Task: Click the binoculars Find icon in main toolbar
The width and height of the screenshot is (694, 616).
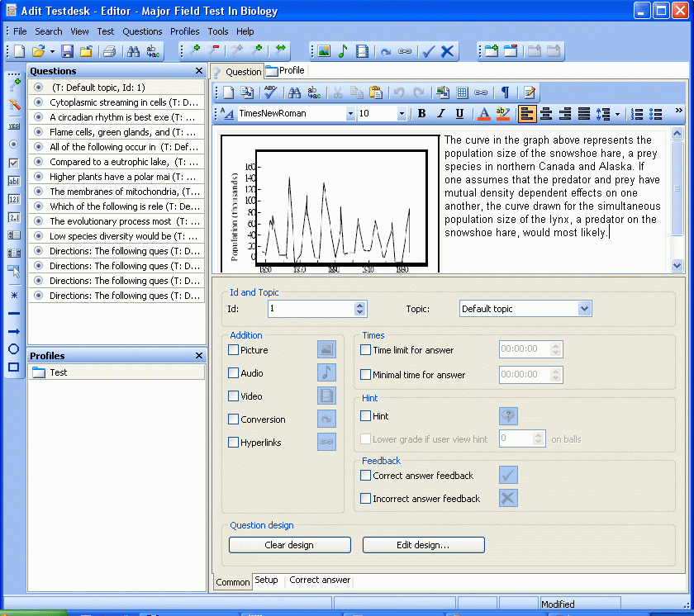Action: (133, 51)
